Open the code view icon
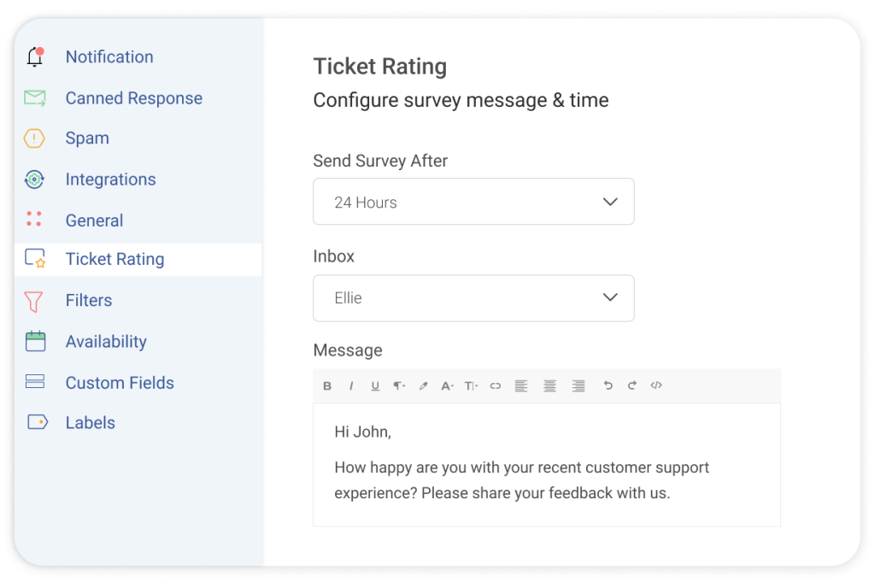The height and width of the screenshot is (588, 875). point(656,385)
